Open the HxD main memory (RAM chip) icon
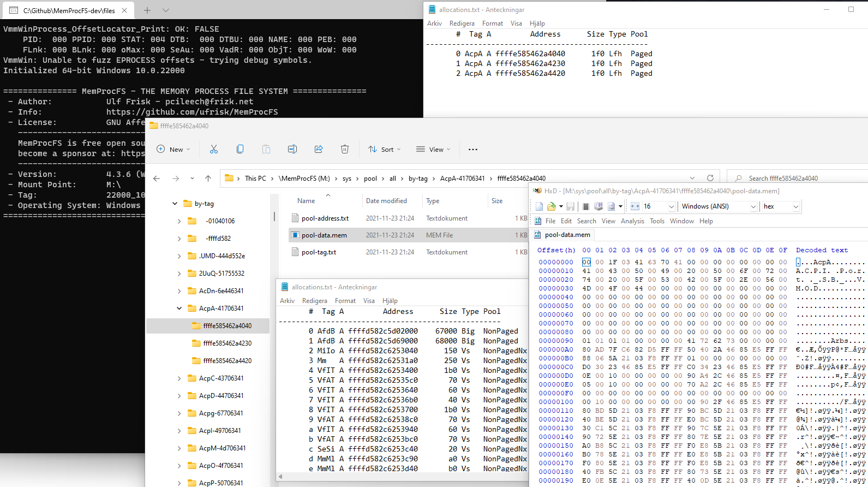This screenshot has width=868, height=487. coord(585,206)
